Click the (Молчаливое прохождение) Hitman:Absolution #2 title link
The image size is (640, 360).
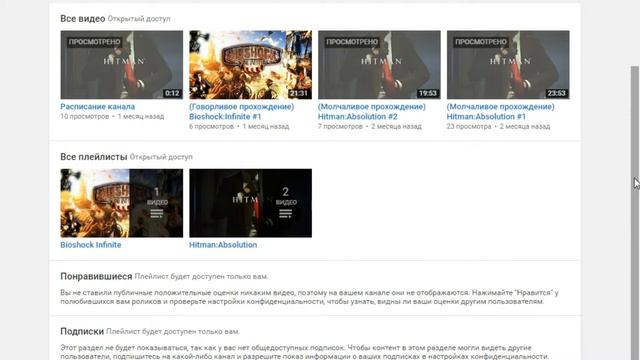371,111
